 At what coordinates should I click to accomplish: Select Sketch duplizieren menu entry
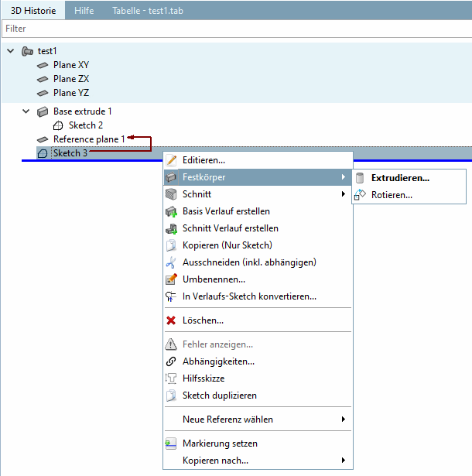219,396
